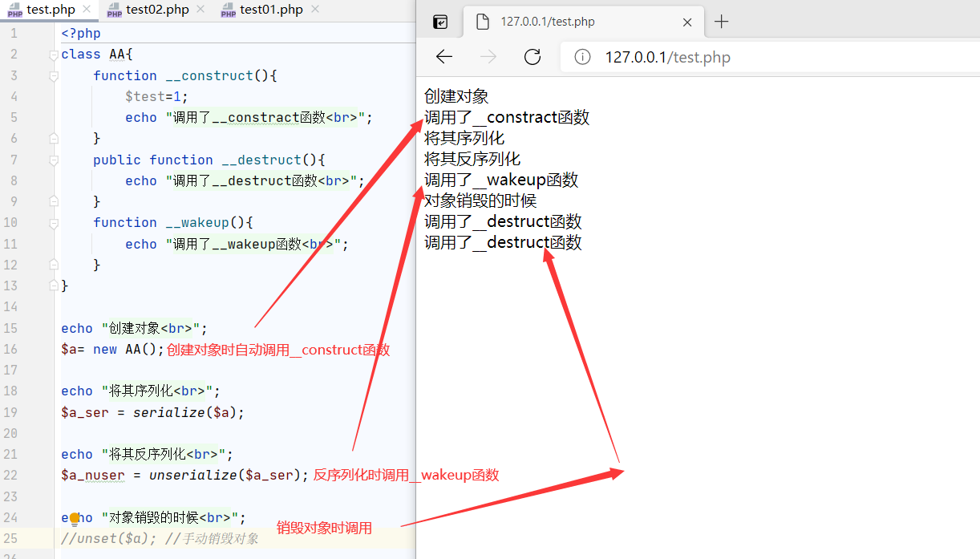Click the browser address bar URL
Screen dimensions: 980x559
tap(667, 57)
